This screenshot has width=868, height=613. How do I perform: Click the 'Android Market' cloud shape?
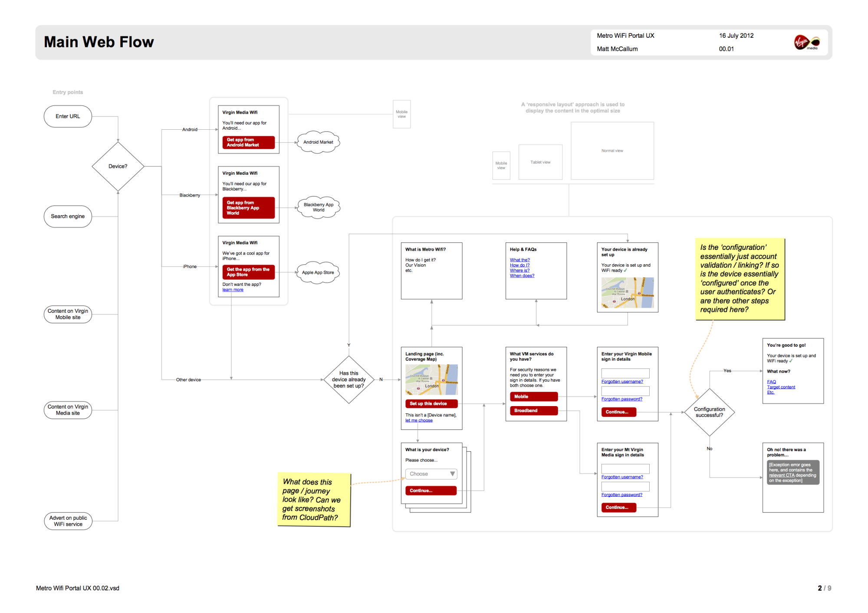318,142
